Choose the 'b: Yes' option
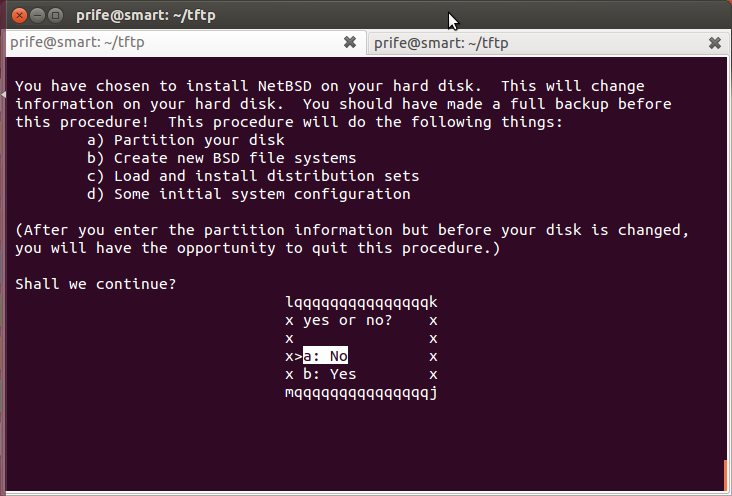Image resolution: width=732 pixels, height=496 pixels. pos(330,374)
